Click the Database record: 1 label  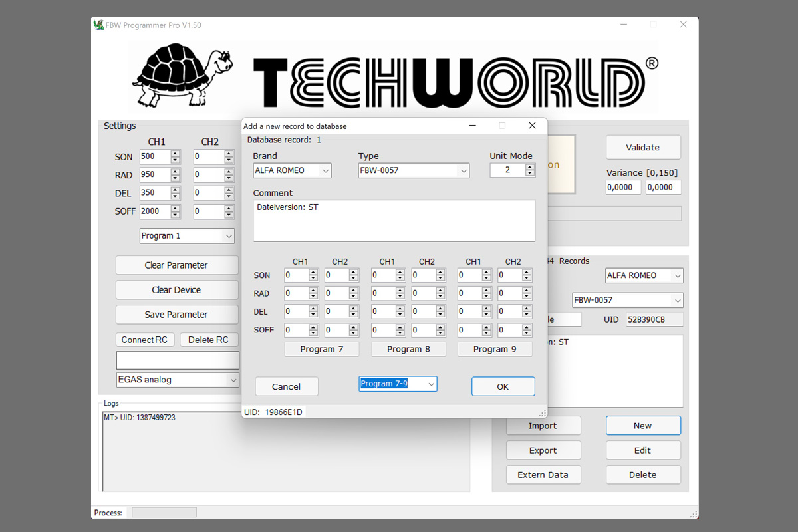284,140
